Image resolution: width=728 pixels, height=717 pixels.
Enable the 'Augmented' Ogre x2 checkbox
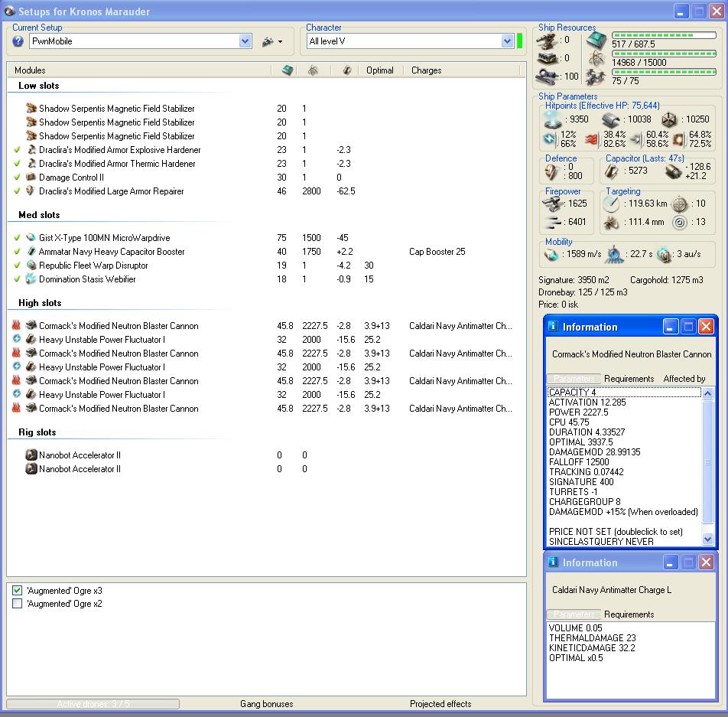[x=17, y=604]
